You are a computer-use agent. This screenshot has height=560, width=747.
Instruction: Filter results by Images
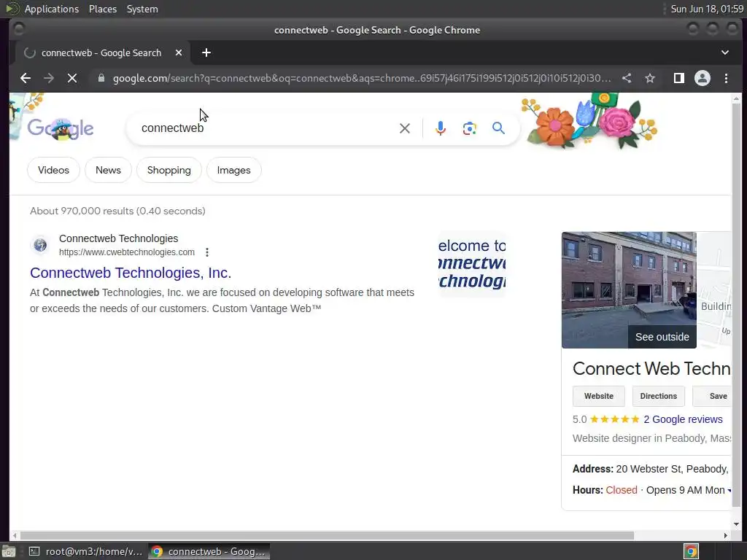pyautogui.click(x=234, y=170)
